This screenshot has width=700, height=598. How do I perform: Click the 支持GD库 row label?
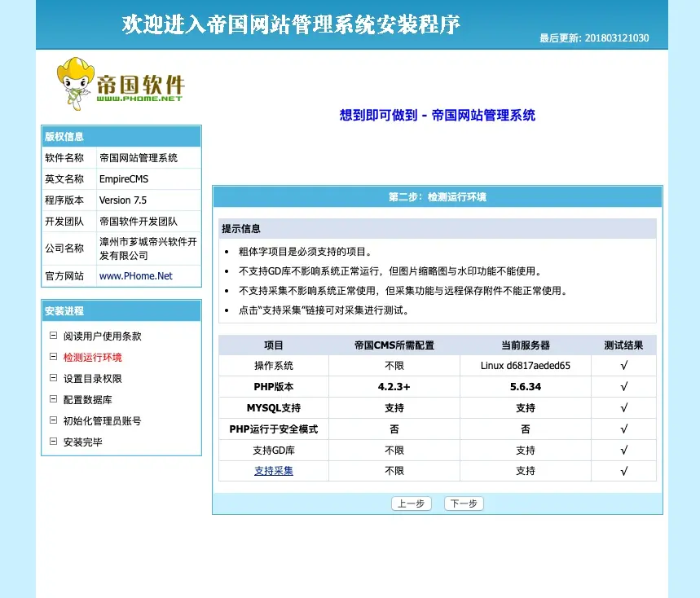[x=274, y=451]
